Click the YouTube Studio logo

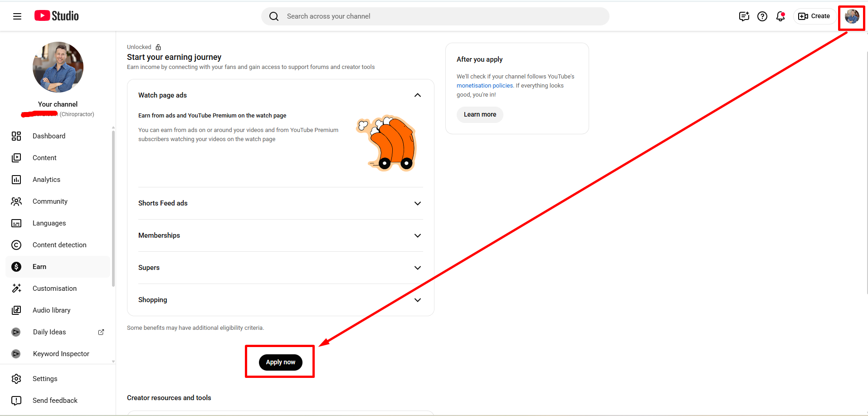[x=57, y=16]
